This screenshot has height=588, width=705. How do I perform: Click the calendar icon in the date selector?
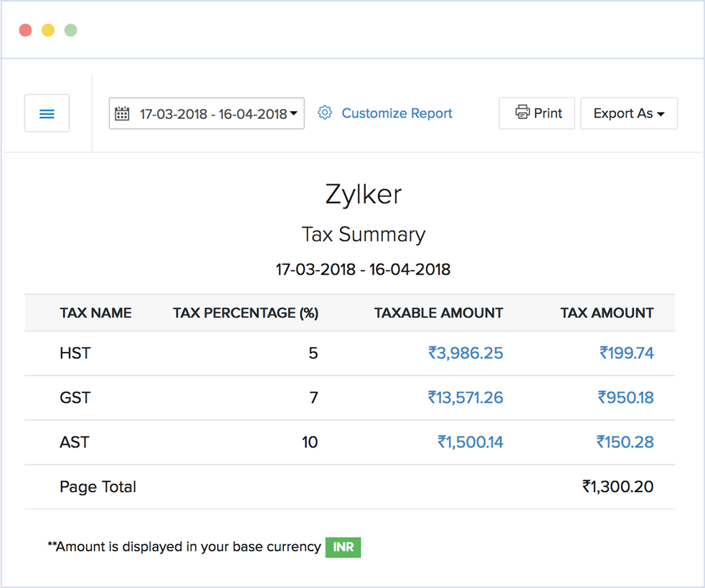tap(123, 113)
